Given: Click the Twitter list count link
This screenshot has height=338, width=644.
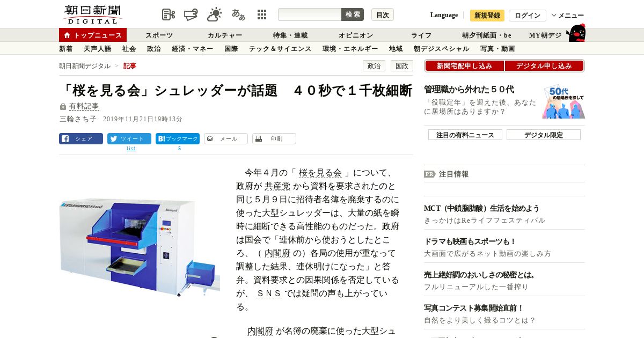Looking at the screenshot, I should (131, 149).
